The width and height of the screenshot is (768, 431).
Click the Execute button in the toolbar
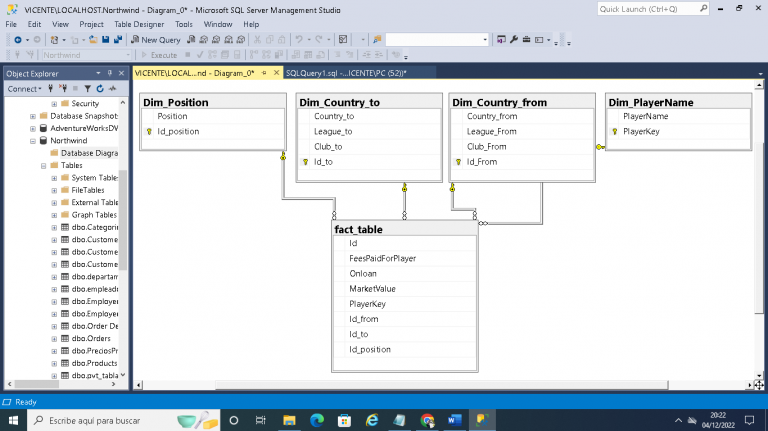click(x=158, y=56)
